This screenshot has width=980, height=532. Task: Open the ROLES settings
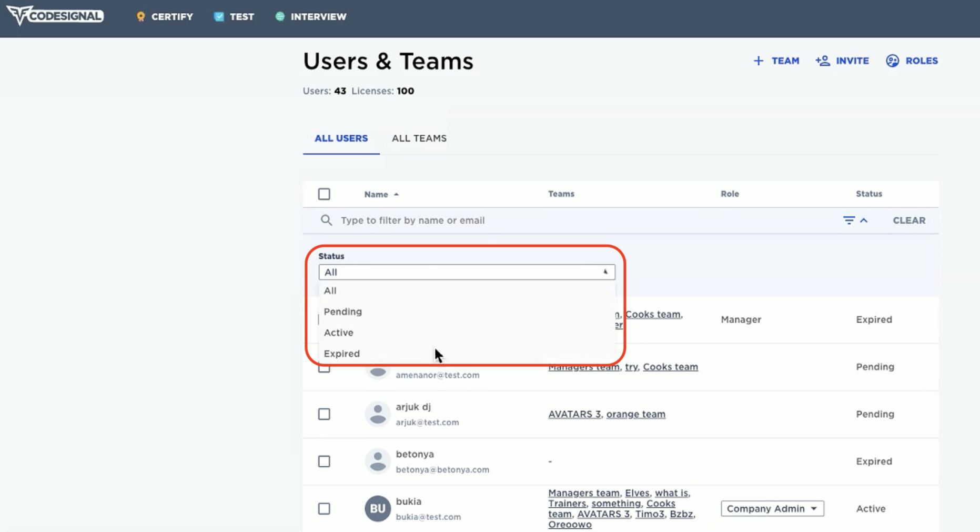pos(912,61)
